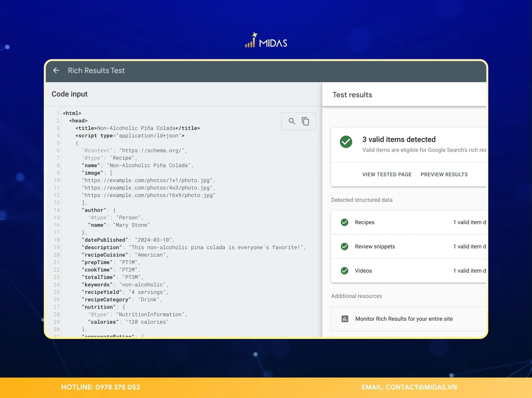
Task: Open PREVIEW RESULTS
Action: pyautogui.click(x=444, y=175)
